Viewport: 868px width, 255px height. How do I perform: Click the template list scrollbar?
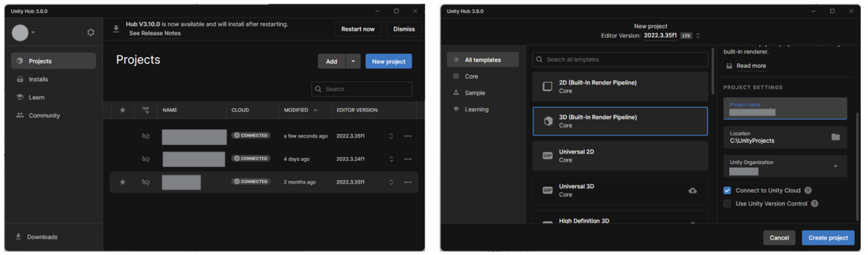pyautogui.click(x=713, y=72)
